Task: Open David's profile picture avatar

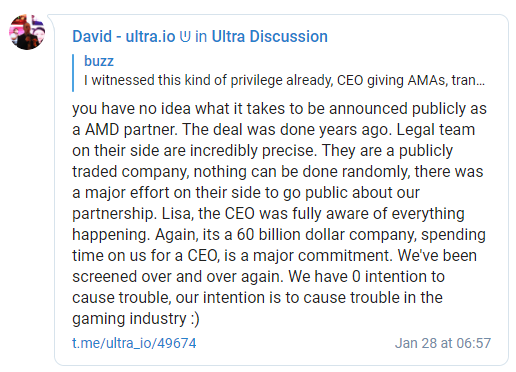Action: [x=27, y=32]
